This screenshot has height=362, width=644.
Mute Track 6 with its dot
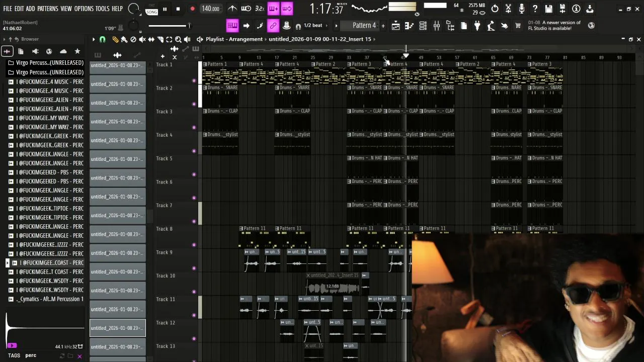[194, 198]
